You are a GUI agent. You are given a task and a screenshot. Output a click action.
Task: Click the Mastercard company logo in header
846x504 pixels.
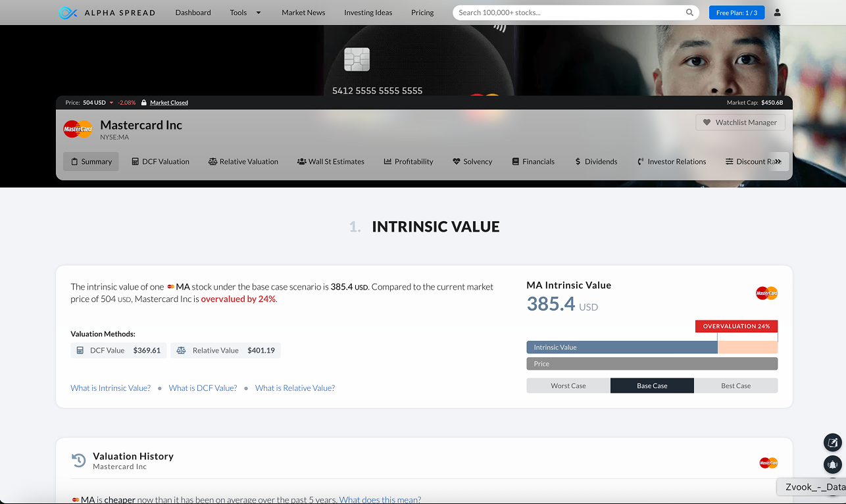78,129
